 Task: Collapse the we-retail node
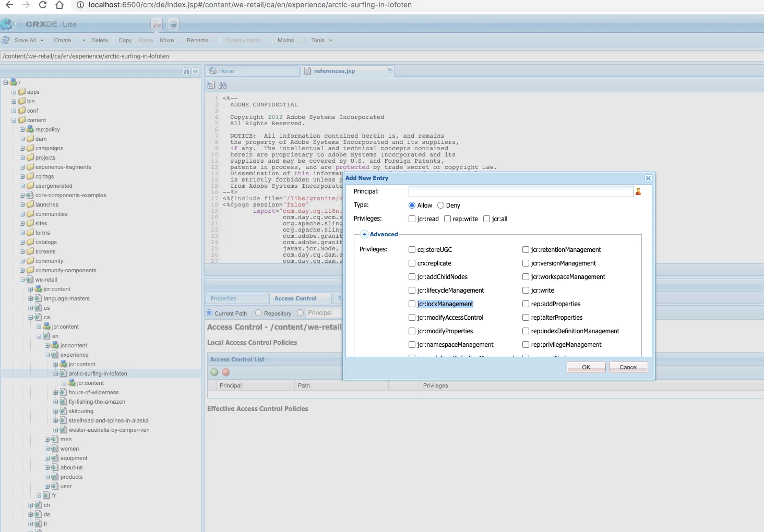[x=22, y=280]
